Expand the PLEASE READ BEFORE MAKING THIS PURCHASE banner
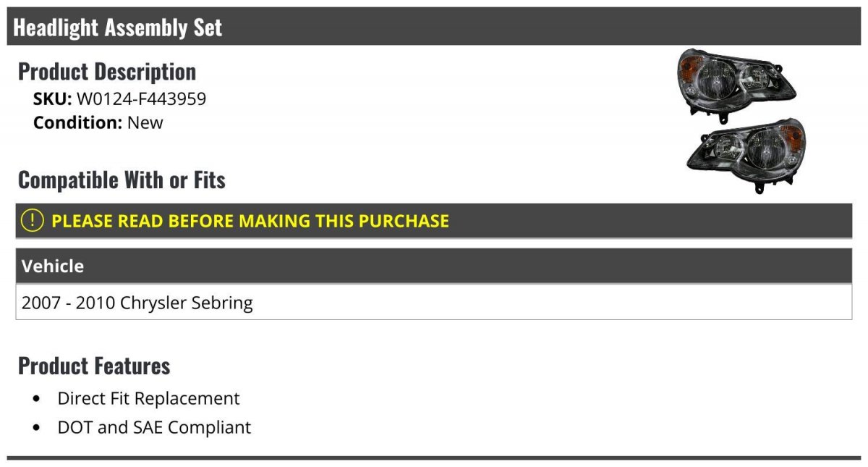868x467 pixels. click(434, 221)
